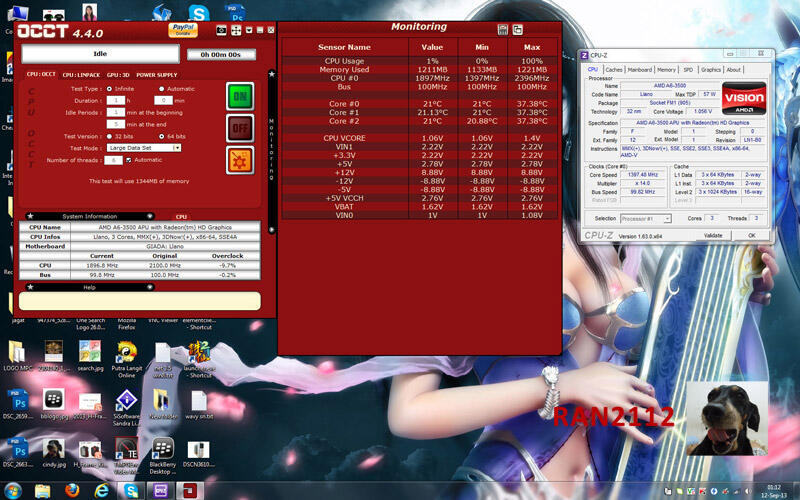
Task: Switch to POWER SUPPLY tab
Action: tap(157, 75)
